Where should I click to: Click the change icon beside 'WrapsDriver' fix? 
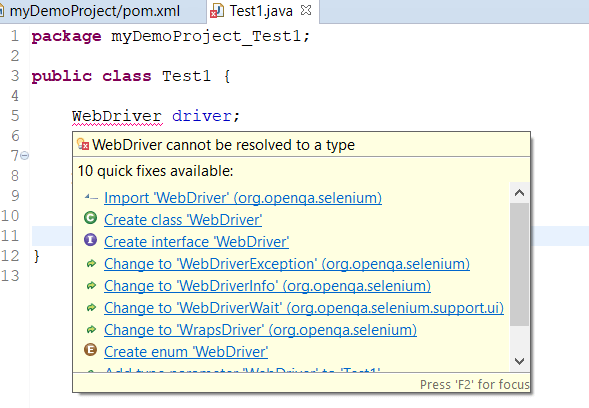click(91, 329)
